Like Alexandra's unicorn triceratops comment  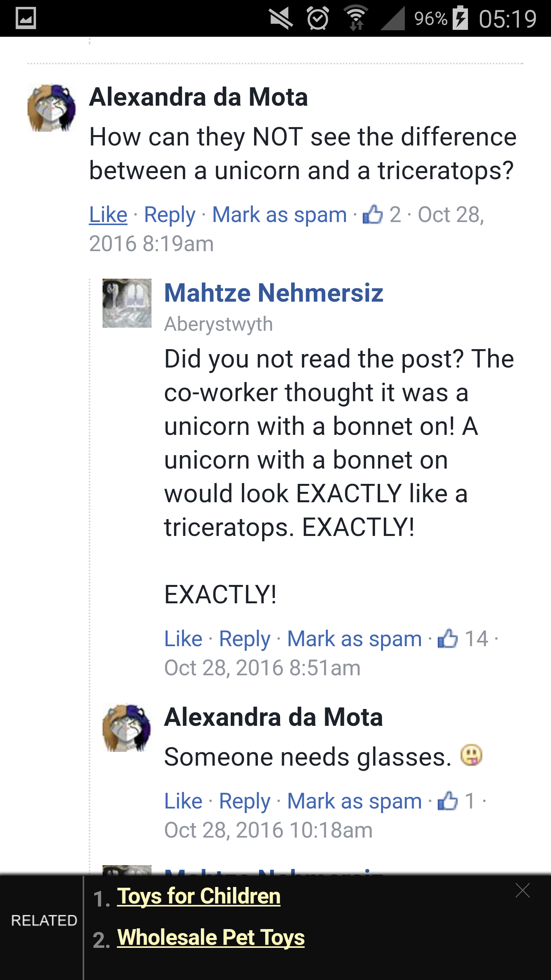(108, 214)
